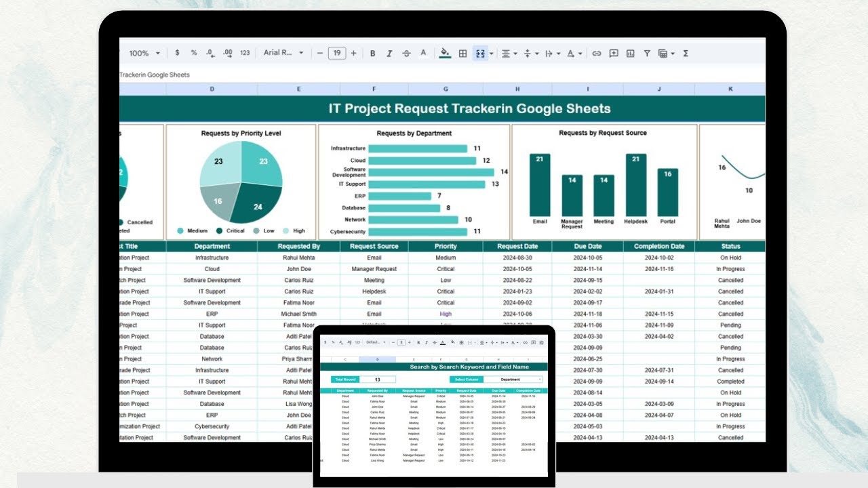This screenshot has height=488, width=868.
Task: Click the functions sigma icon
Action: [x=686, y=53]
